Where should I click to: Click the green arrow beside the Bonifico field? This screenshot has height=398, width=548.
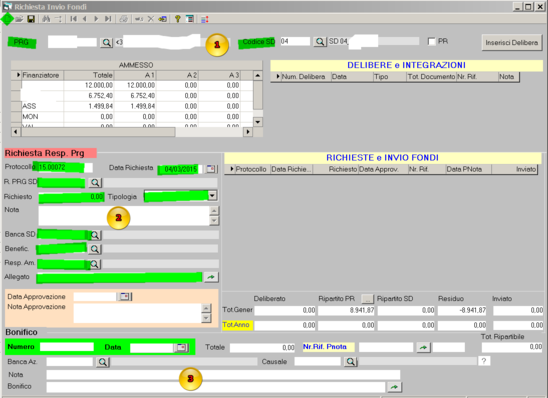395,387
